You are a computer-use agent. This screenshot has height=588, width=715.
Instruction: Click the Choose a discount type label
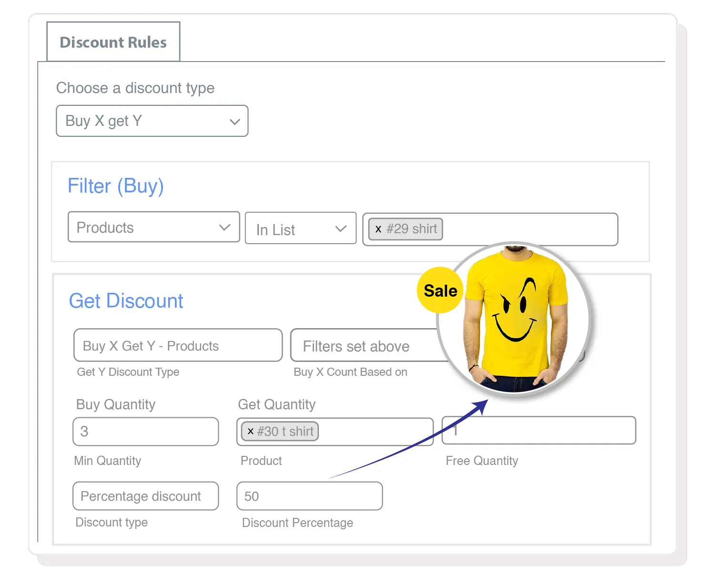(135, 88)
